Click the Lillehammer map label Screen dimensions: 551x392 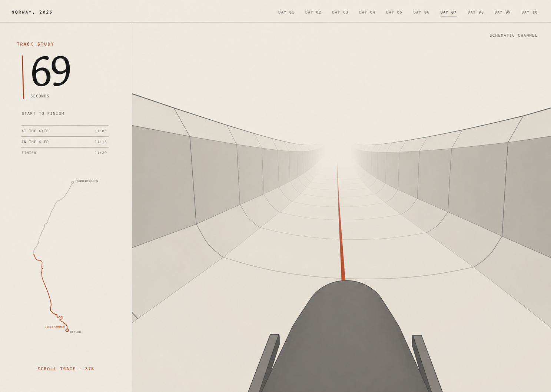[x=54, y=327]
